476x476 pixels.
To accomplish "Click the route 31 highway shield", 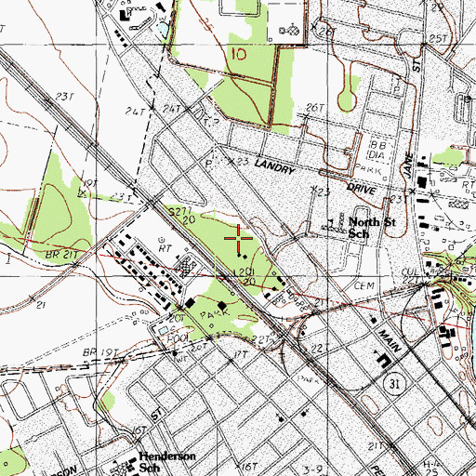I will (393, 384).
